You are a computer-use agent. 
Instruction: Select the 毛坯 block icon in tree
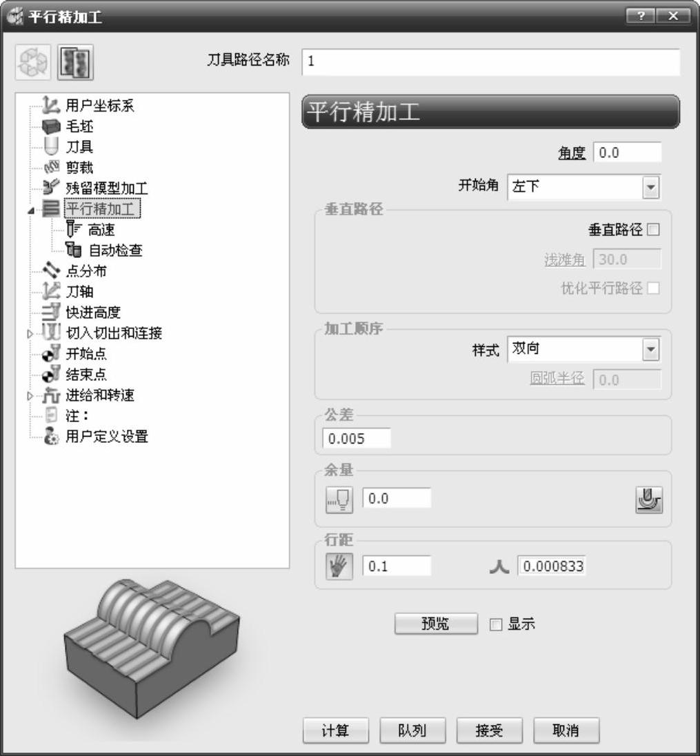(51, 127)
